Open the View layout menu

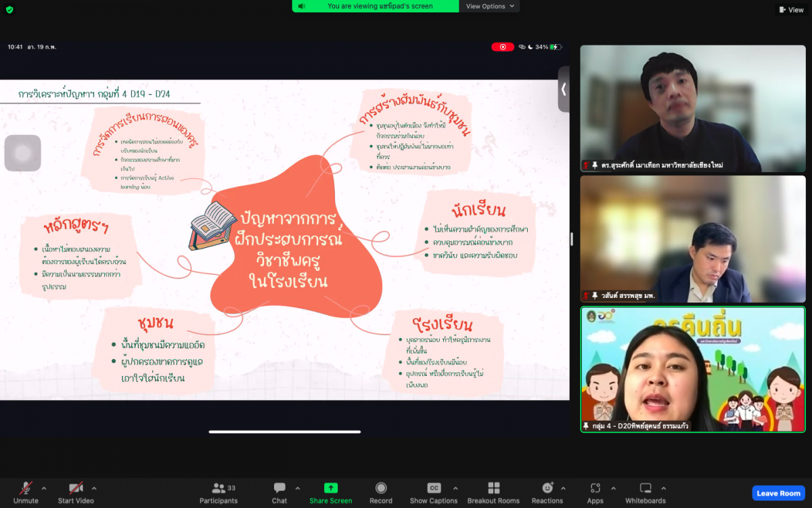[x=790, y=9]
